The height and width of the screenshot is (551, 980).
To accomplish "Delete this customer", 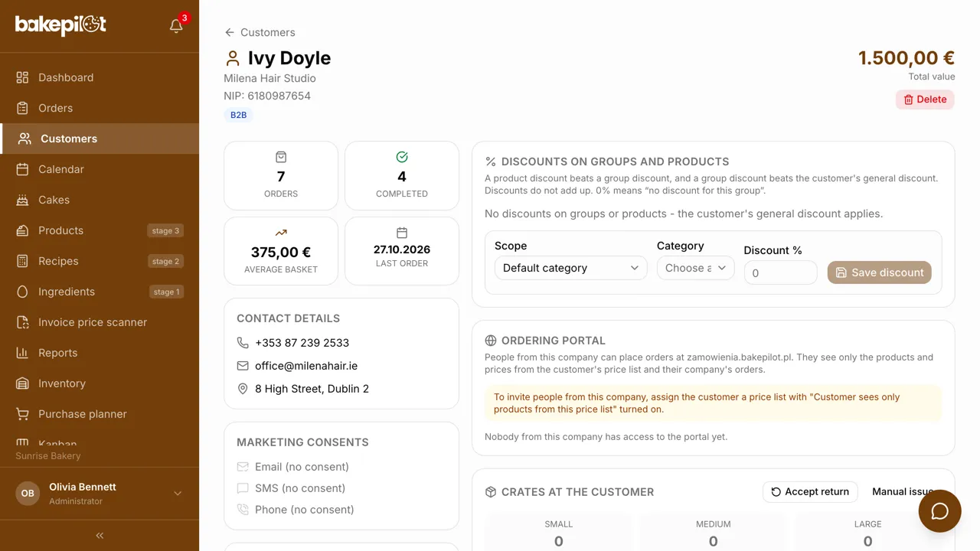I will pos(925,99).
